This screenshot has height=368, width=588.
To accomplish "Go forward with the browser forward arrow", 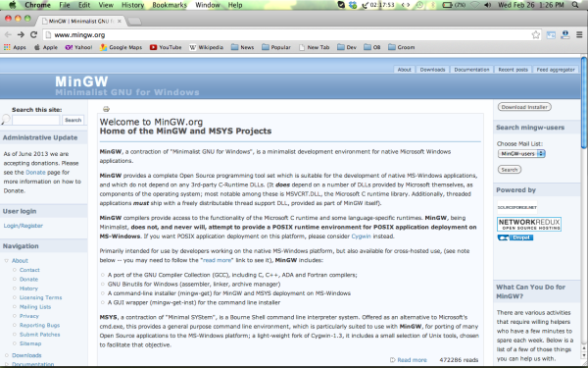I will 21,35.
